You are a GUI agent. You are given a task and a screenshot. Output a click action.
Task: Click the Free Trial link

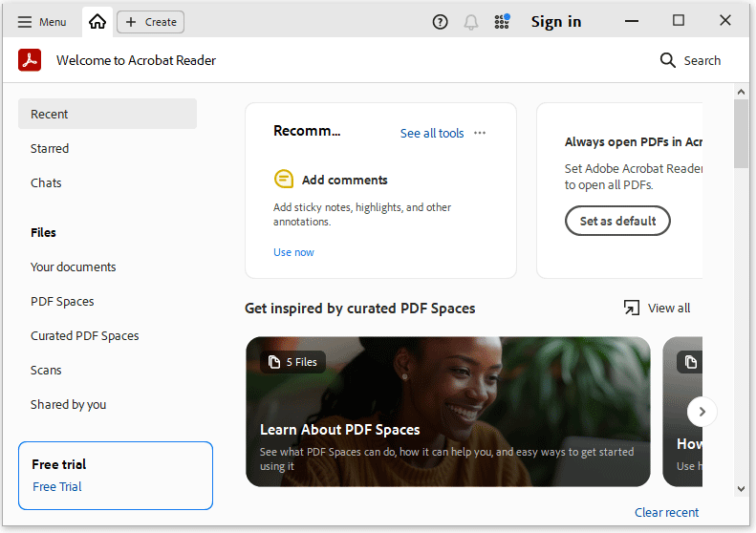point(57,487)
